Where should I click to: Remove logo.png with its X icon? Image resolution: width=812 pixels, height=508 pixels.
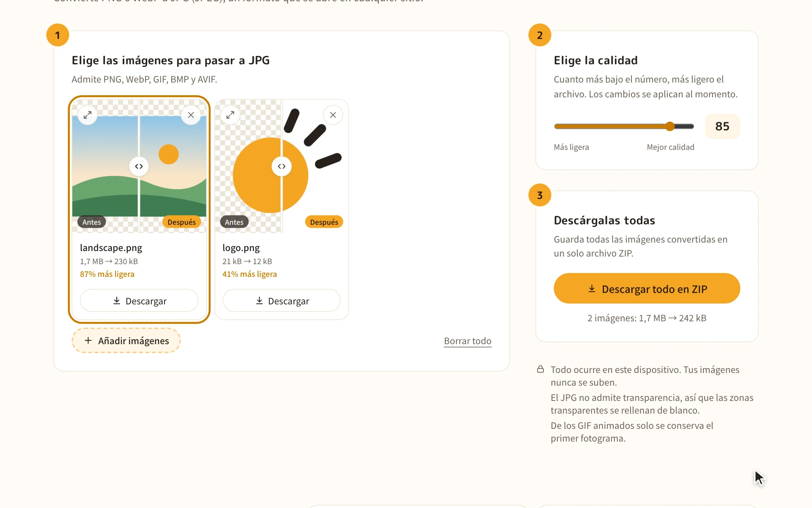(333, 115)
